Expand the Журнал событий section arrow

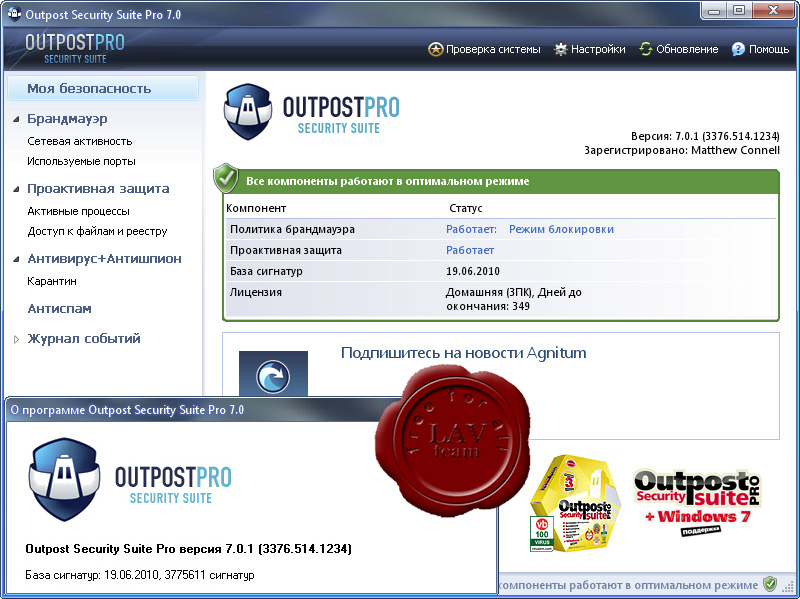pos(16,339)
